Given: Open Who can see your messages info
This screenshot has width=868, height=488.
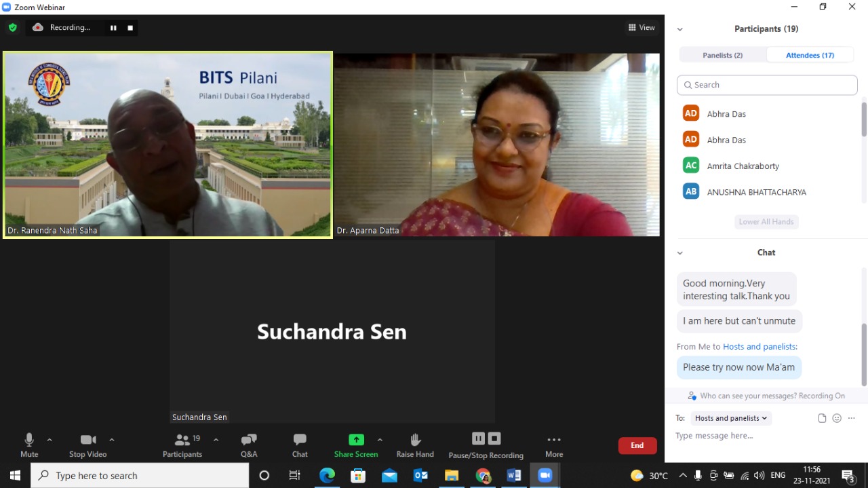Looking at the screenshot, I should pyautogui.click(x=766, y=396).
